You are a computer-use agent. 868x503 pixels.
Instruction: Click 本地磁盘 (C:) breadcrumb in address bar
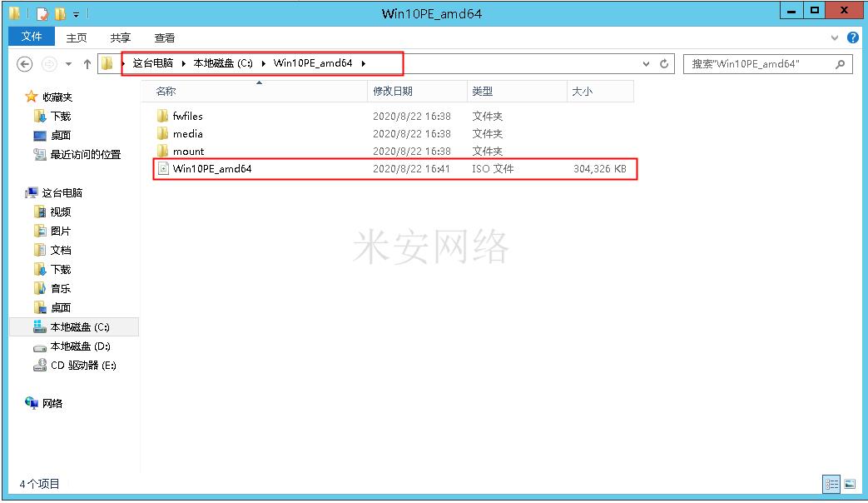point(223,63)
